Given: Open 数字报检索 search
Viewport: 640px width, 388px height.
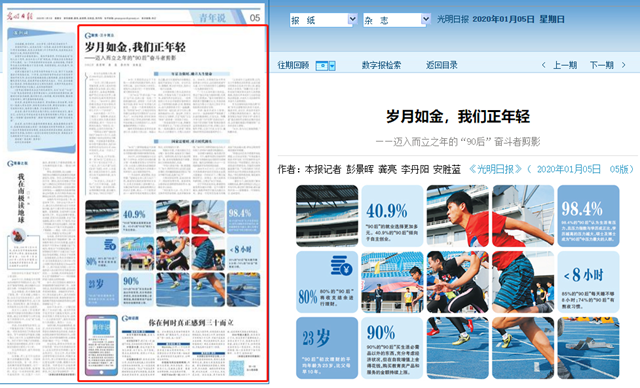Looking at the screenshot, I should tap(381, 65).
